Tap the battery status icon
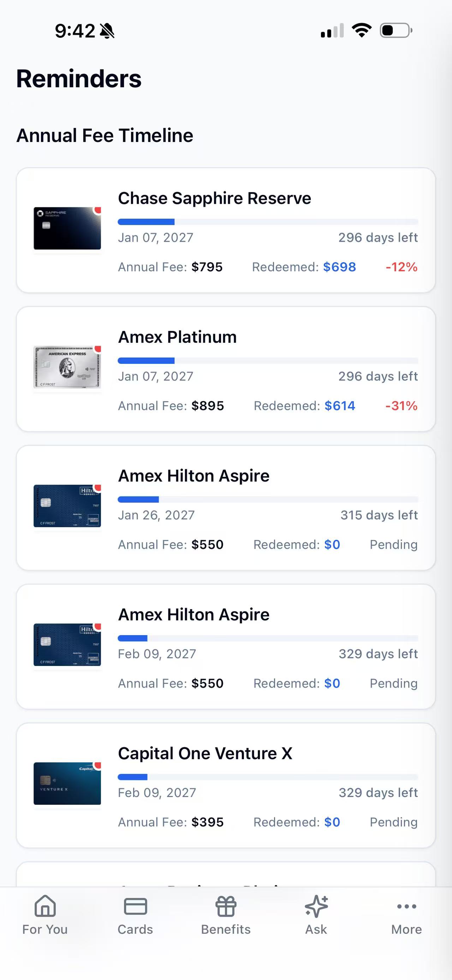Viewport: 452px width, 980px height. pyautogui.click(x=396, y=30)
